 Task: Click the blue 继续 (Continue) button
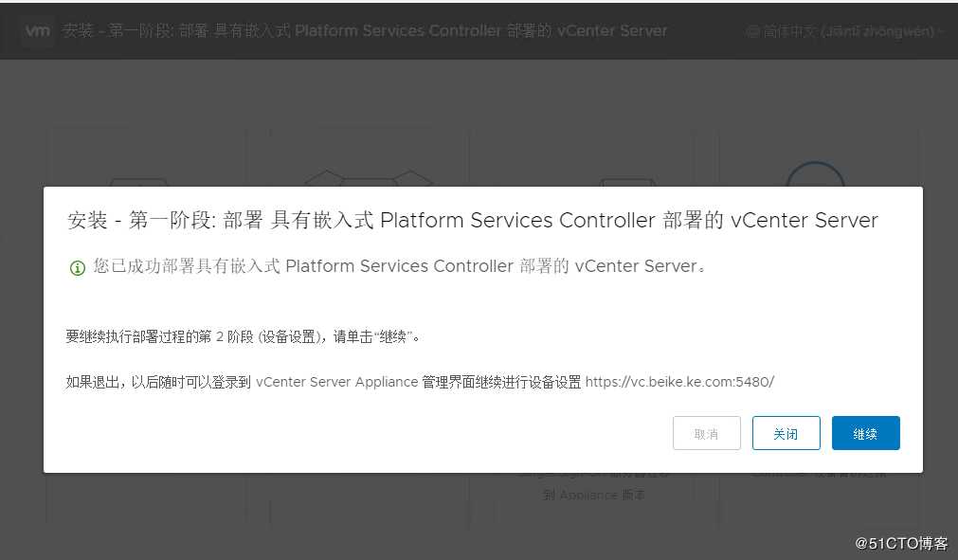tap(865, 433)
